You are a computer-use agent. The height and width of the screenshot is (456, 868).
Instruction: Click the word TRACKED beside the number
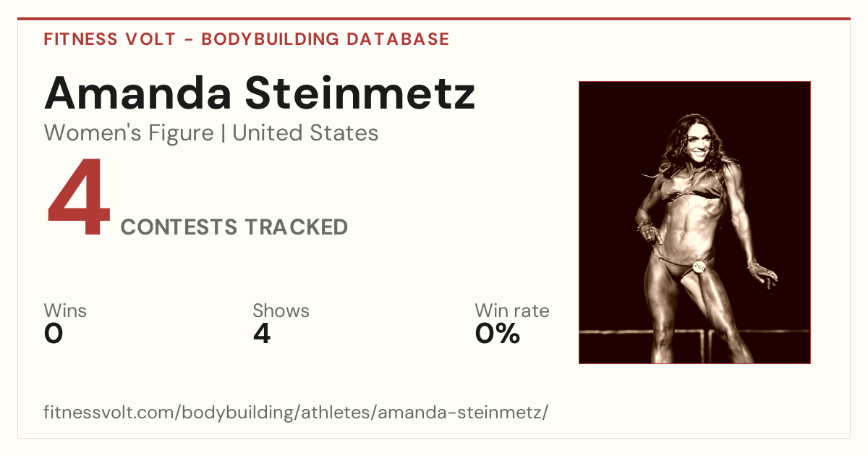[296, 227]
